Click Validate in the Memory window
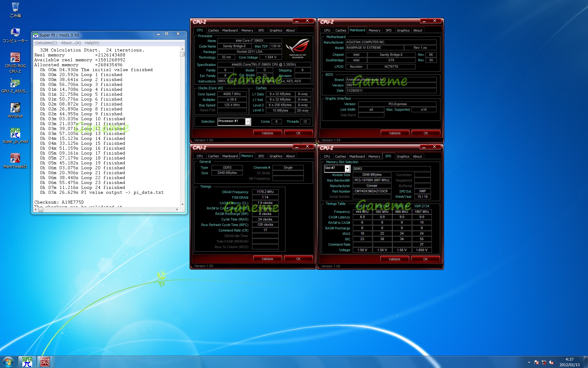Viewport: 588px width, 368px height. (x=267, y=259)
